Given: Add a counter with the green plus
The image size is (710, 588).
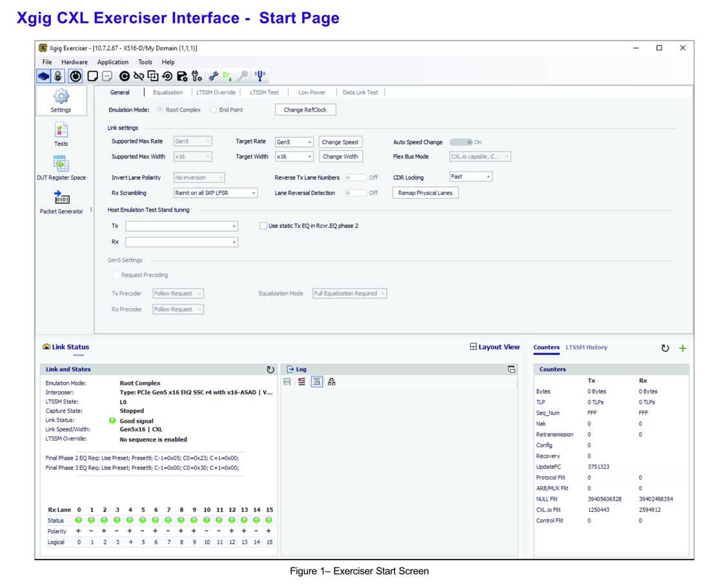Looking at the screenshot, I should tap(682, 348).
